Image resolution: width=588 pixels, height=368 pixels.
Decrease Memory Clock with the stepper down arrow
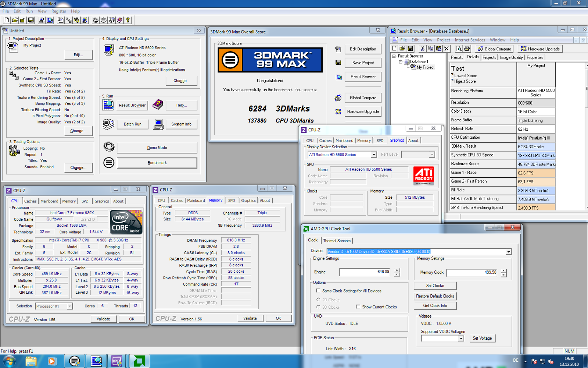(504, 275)
